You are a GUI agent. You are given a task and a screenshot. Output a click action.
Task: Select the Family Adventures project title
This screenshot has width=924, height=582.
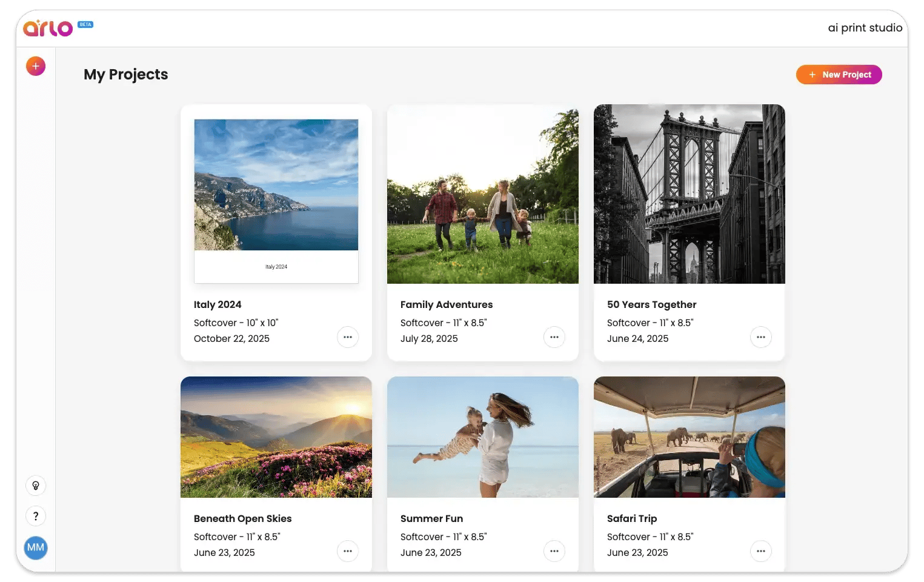click(446, 304)
